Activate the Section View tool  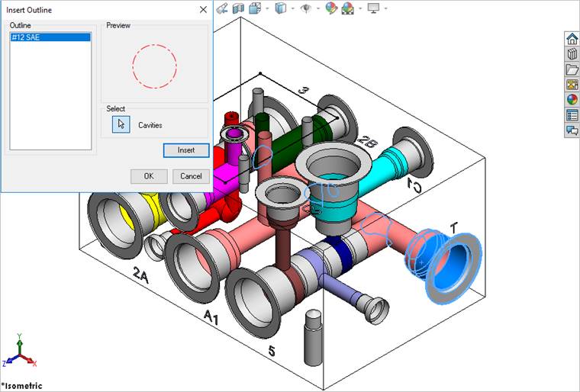[238, 8]
